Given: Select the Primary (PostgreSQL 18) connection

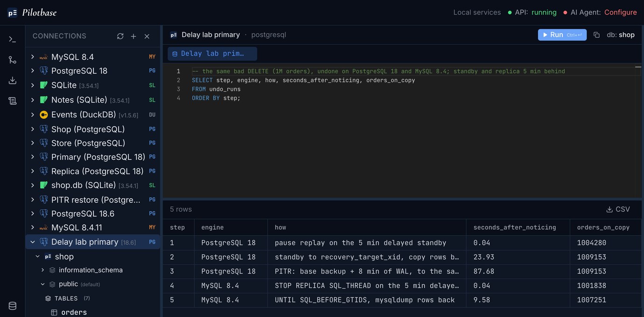Looking at the screenshot, I should pyautogui.click(x=93, y=157).
